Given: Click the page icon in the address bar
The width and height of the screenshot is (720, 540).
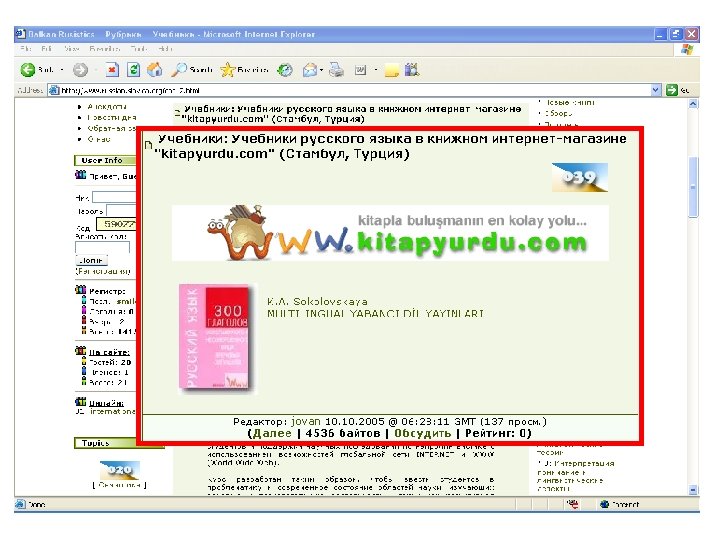Looking at the screenshot, I should pyautogui.click(x=53, y=90).
